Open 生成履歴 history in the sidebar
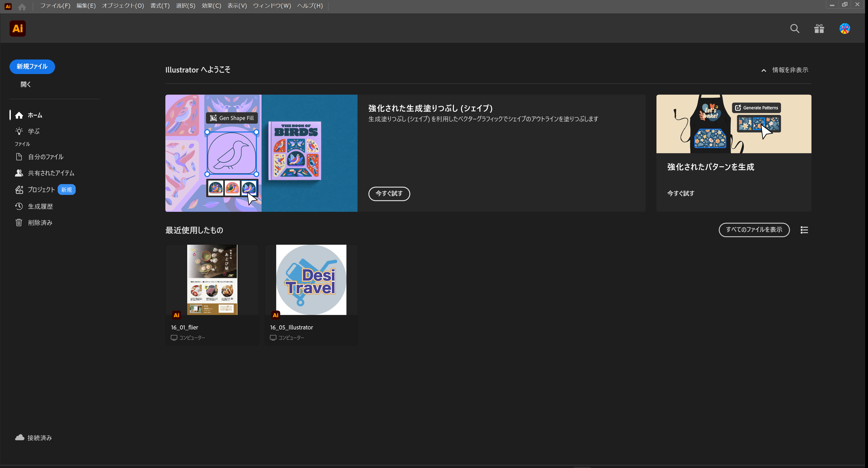868x468 pixels. click(x=40, y=207)
